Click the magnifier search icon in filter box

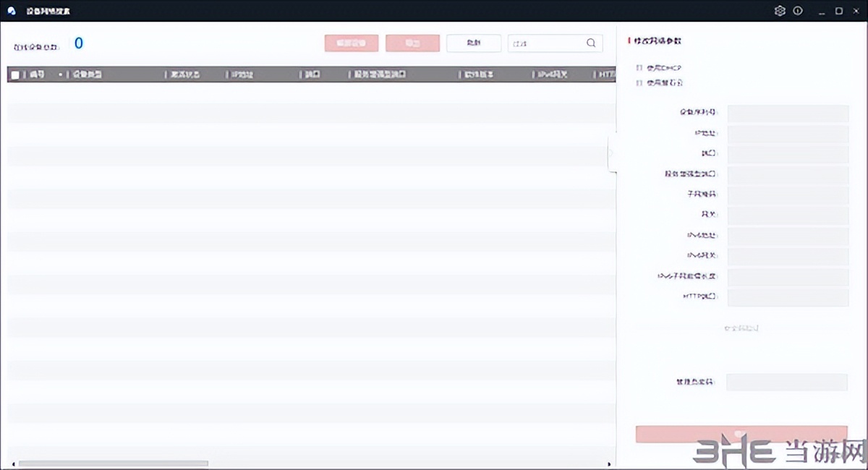click(x=592, y=43)
